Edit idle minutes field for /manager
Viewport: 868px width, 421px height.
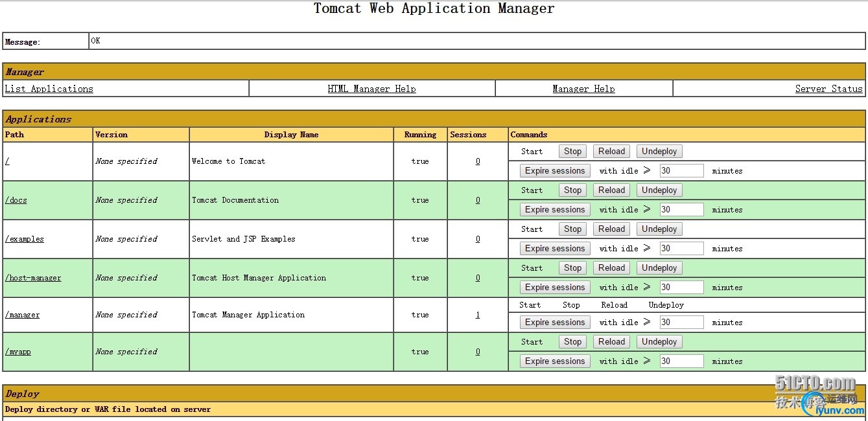[x=681, y=323]
